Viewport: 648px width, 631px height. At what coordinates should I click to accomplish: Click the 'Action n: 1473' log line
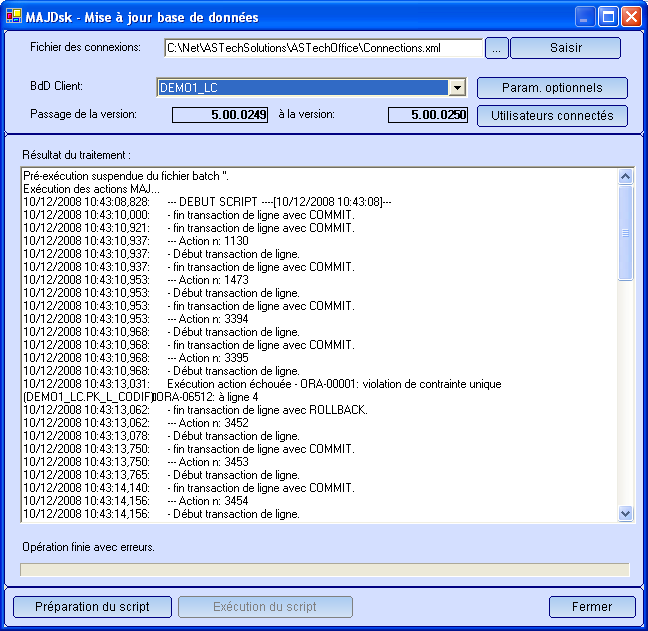[x=136, y=280]
